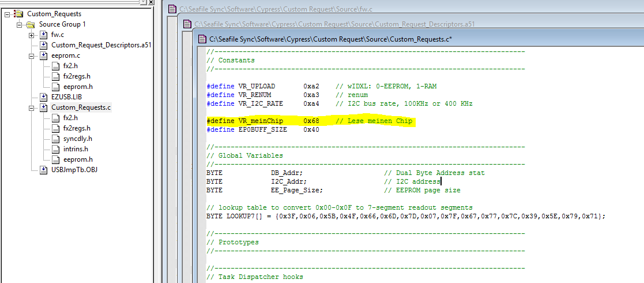Collapse the Source Group 1 folder

(19, 24)
